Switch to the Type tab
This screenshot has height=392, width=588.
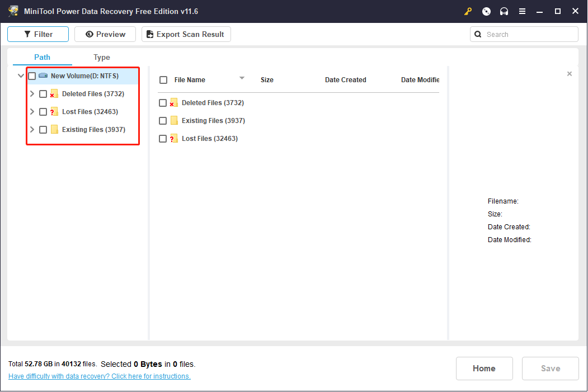102,57
